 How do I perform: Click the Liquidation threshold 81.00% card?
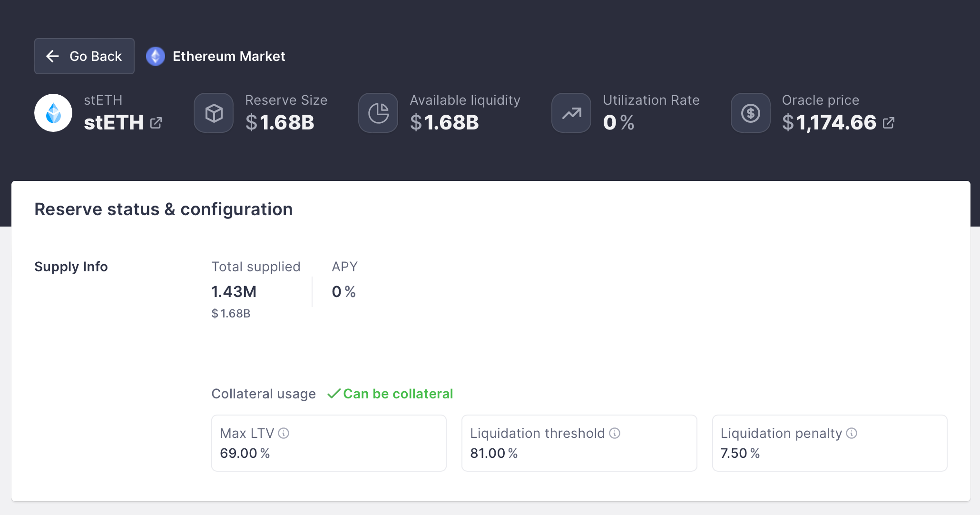click(x=579, y=443)
